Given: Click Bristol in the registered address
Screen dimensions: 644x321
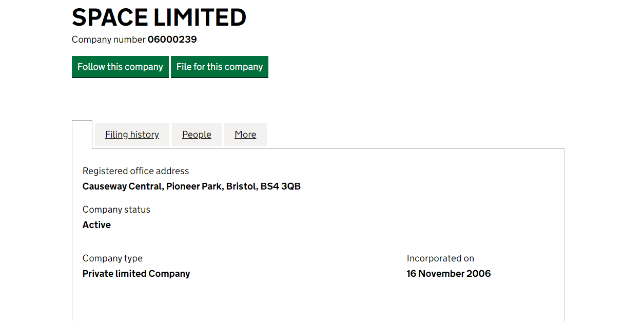Looking at the screenshot, I should [x=241, y=186].
